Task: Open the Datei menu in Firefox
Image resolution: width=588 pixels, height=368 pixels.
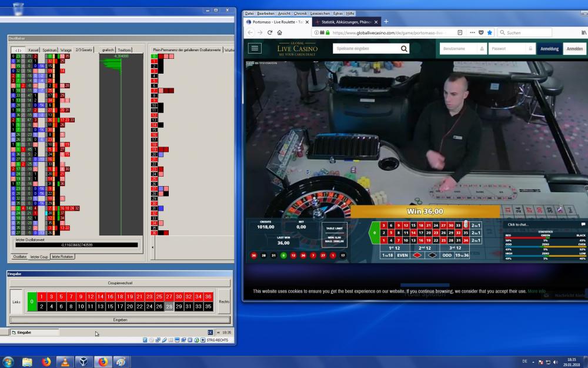Action: 249,13
